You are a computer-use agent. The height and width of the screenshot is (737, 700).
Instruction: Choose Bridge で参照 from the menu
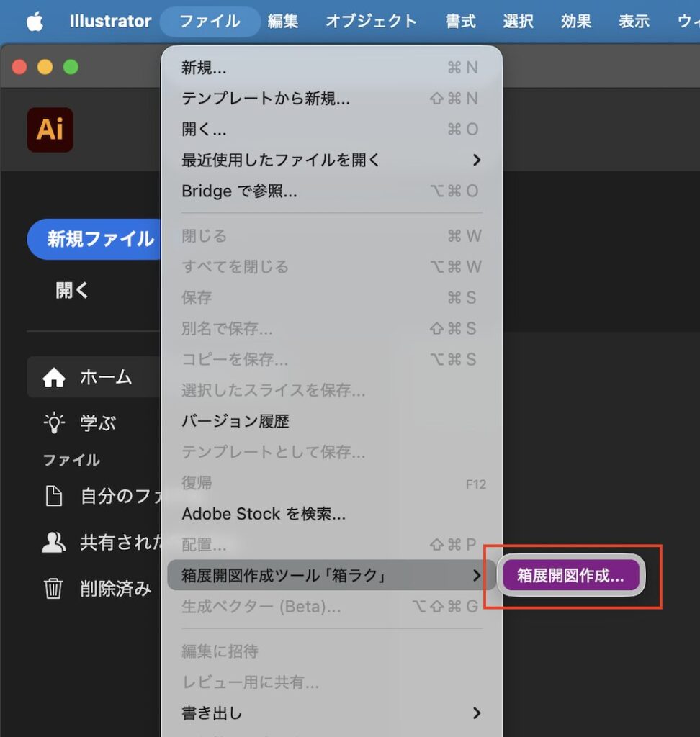tap(238, 191)
